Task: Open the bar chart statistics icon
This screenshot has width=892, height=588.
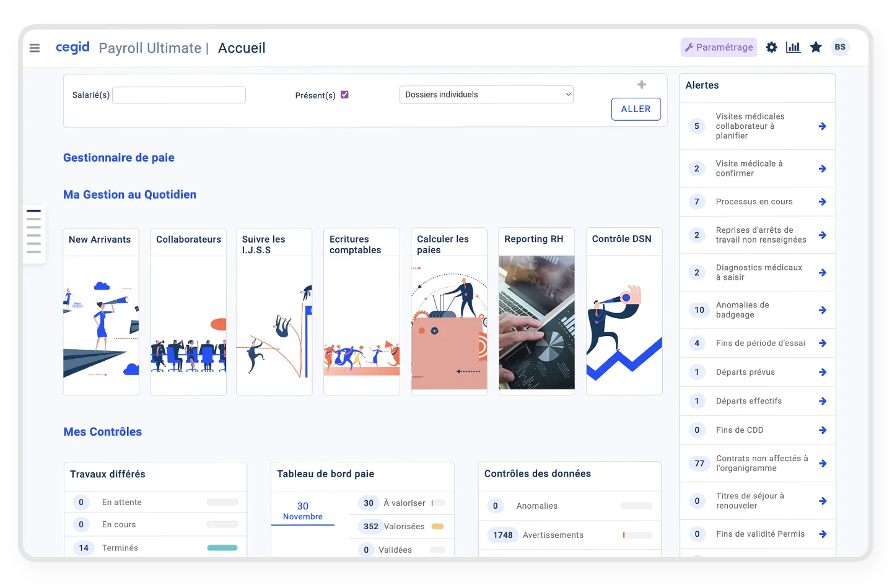Action: (x=793, y=47)
